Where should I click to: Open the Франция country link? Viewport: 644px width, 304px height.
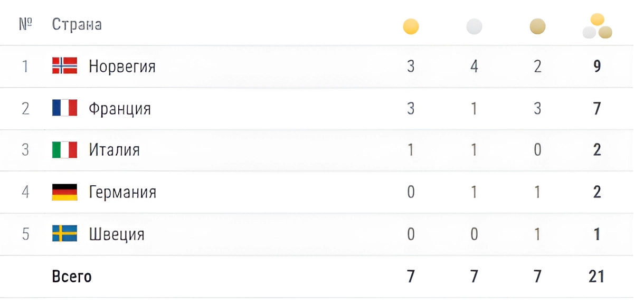(x=120, y=109)
